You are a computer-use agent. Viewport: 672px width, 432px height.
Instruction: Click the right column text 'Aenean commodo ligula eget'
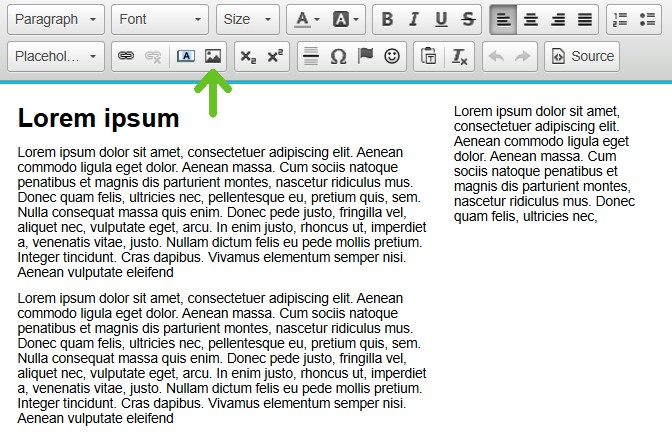pyautogui.click(x=541, y=141)
